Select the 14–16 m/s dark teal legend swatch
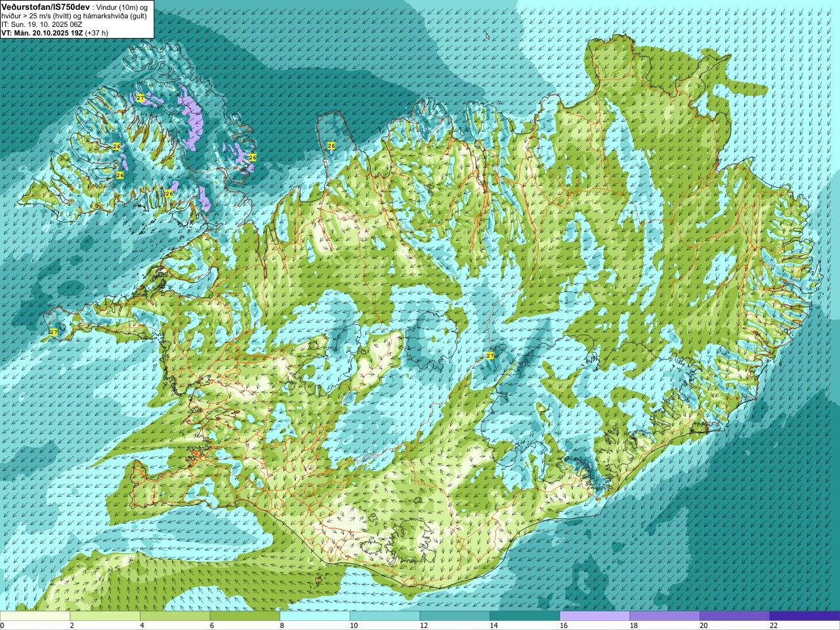The width and height of the screenshot is (840, 630). click(x=525, y=616)
